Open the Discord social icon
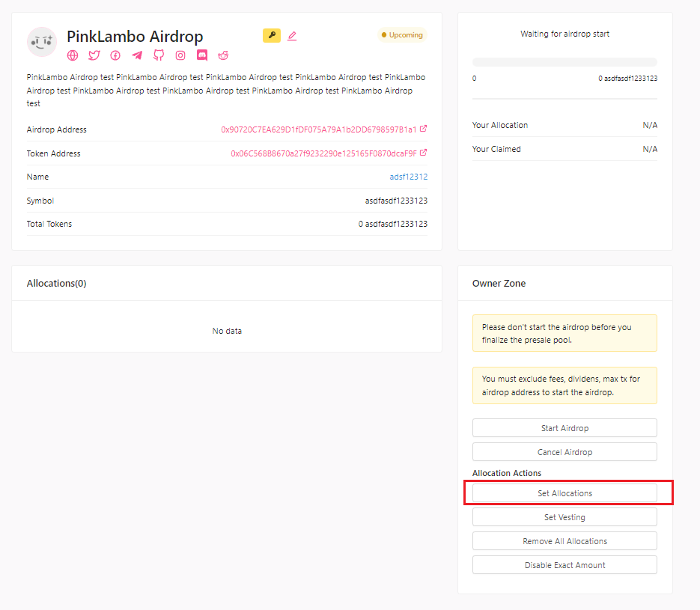The width and height of the screenshot is (700, 610). (x=202, y=55)
